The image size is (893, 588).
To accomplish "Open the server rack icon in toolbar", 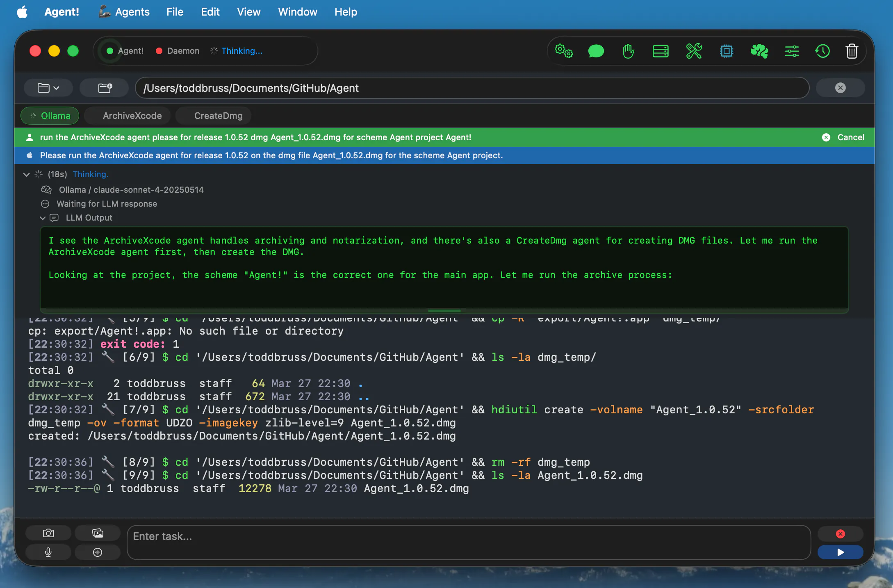I will click(x=661, y=51).
